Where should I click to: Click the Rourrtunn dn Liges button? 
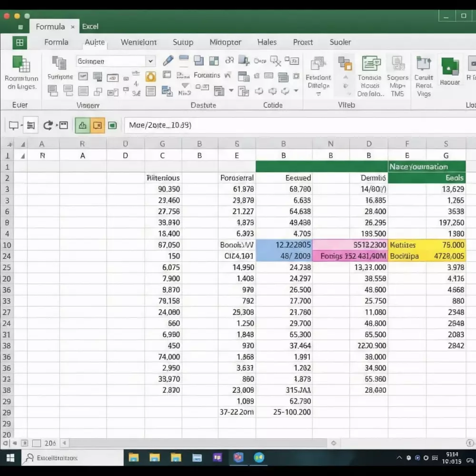21,72
